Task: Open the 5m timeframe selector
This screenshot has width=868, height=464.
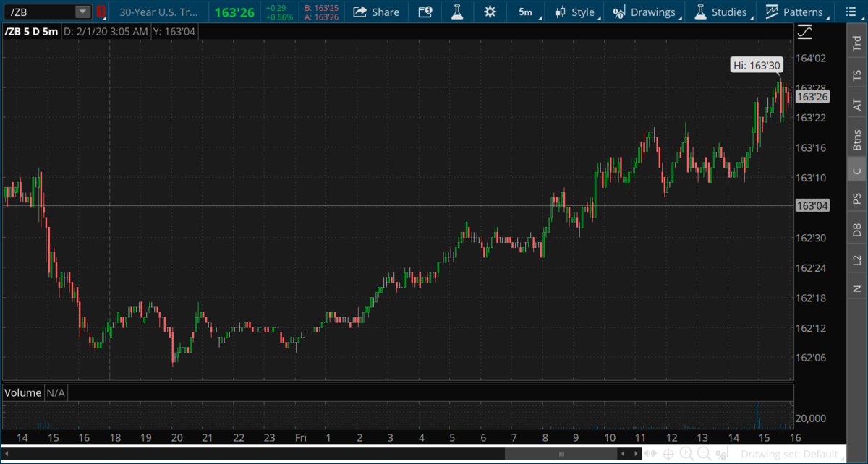Action: coord(526,12)
